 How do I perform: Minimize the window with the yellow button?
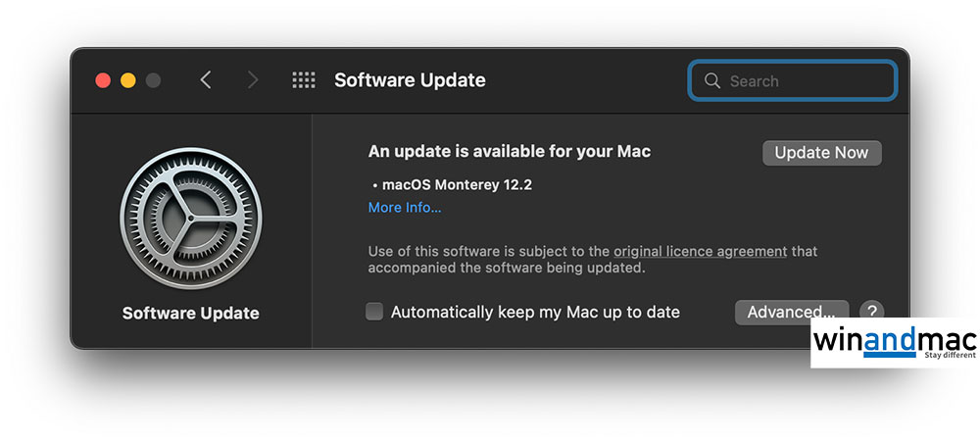[128, 80]
